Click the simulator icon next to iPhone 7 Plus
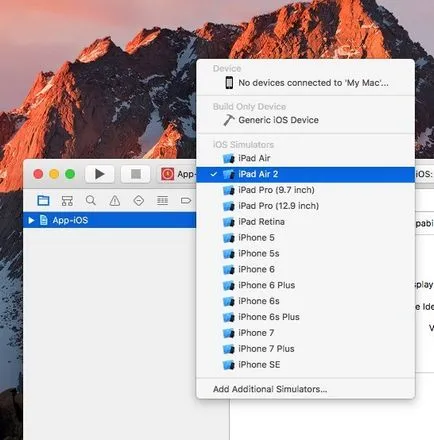 [x=229, y=349]
